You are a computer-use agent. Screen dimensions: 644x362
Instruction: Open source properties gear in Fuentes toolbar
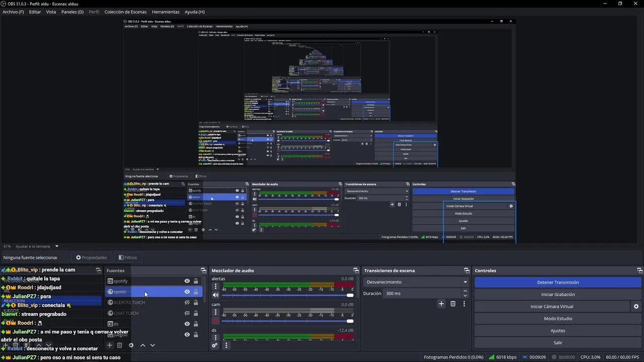[x=131, y=345]
